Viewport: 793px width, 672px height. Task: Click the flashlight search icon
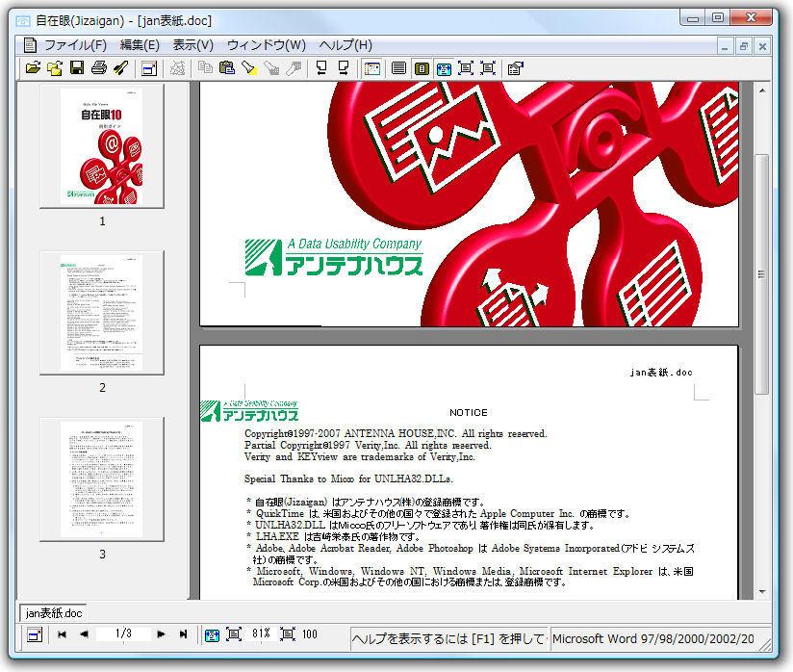coord(249,67)
